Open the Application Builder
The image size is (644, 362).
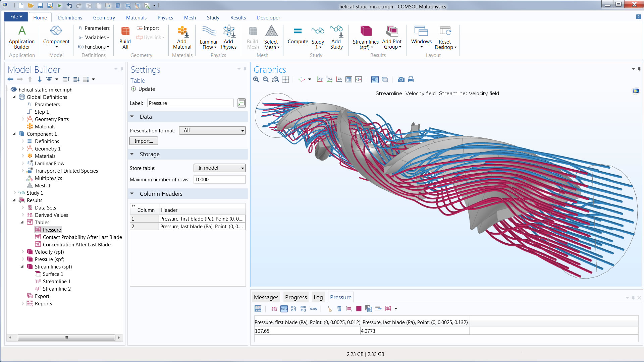[22, 38]
